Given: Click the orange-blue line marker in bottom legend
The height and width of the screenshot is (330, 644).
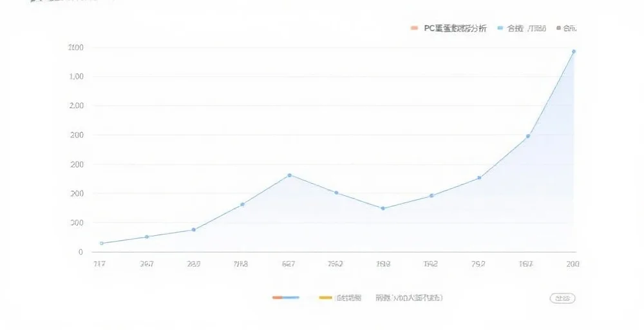Looking at the screenshot, I should [x=286, y=298].
